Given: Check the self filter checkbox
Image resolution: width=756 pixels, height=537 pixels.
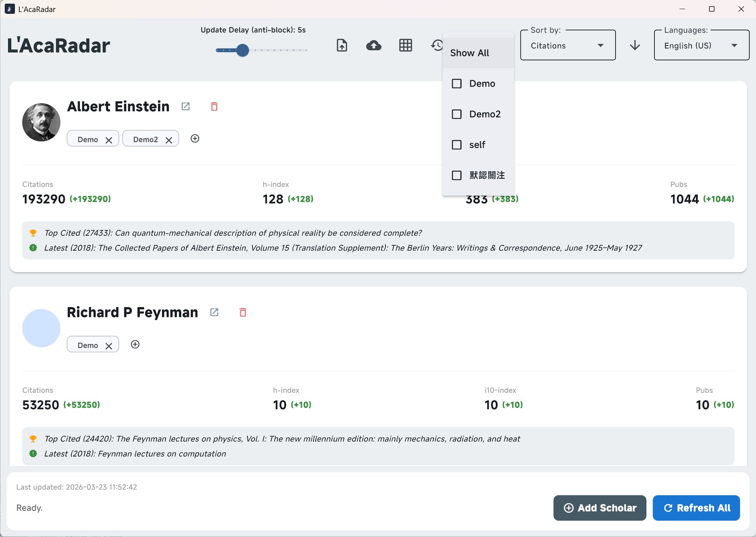Looking at the screenshot, I should [457, 145].
